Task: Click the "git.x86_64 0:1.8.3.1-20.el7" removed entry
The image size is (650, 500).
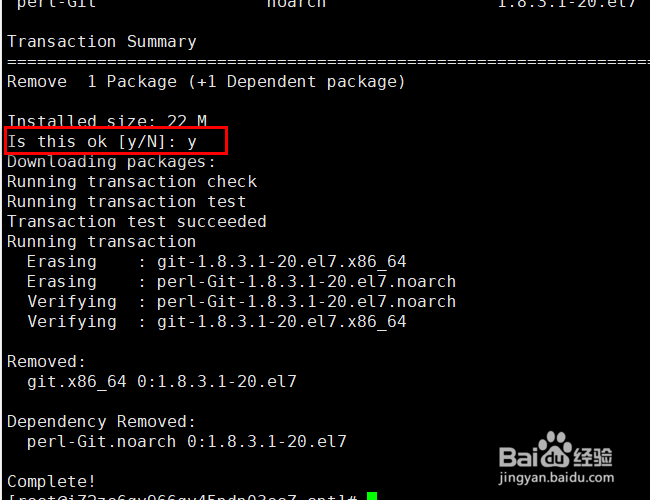Action: (x=161, y=381)
